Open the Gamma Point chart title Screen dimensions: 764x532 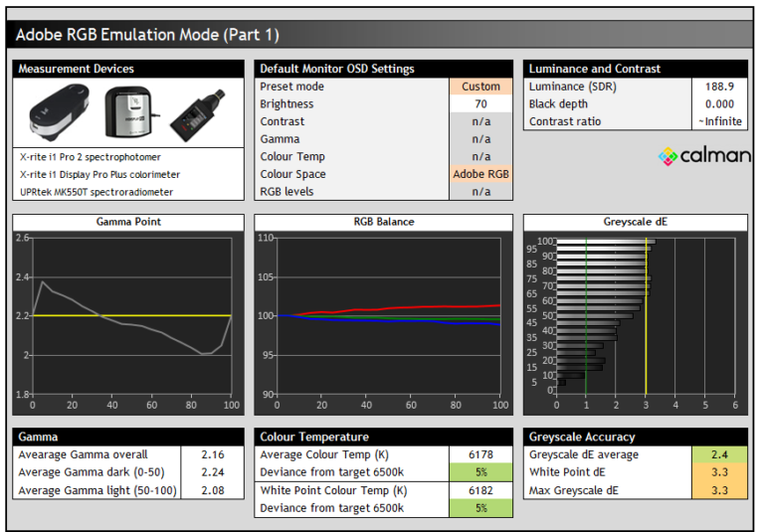[x=127, y=222]
